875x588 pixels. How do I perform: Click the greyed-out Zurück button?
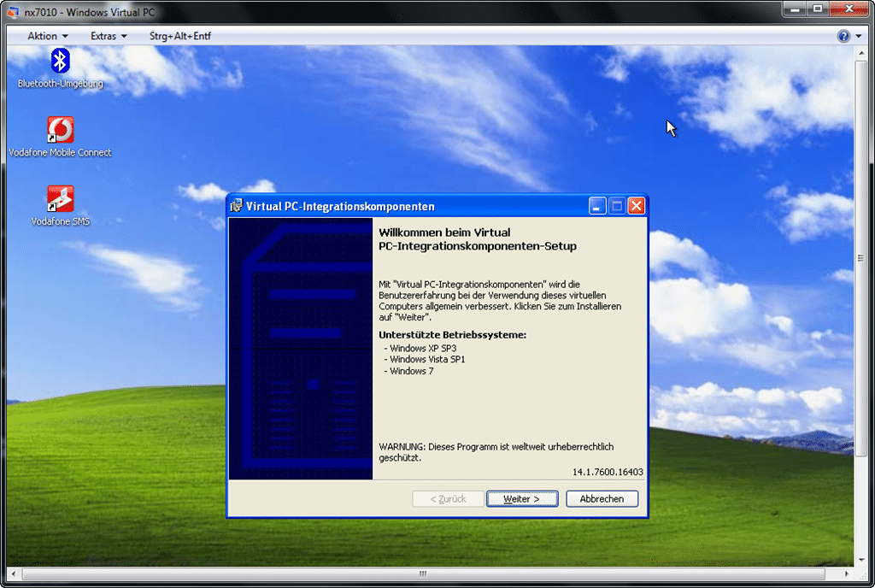[448, 498]
